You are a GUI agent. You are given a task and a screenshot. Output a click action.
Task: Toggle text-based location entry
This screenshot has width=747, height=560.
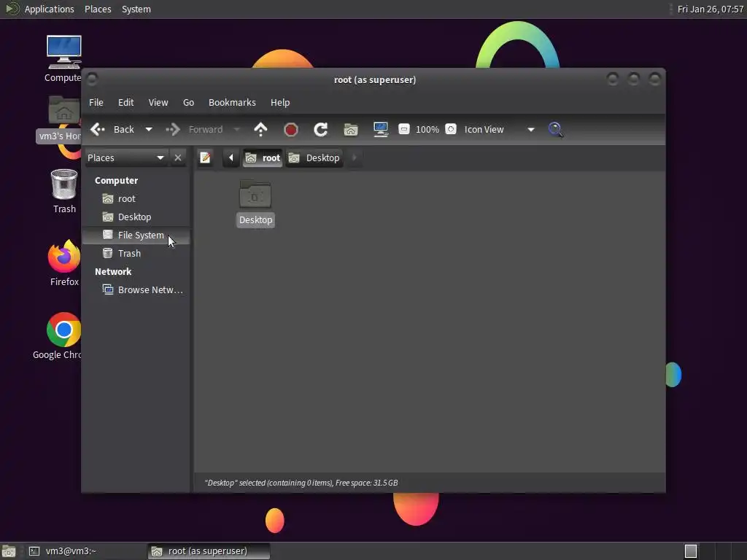(205, 157)
